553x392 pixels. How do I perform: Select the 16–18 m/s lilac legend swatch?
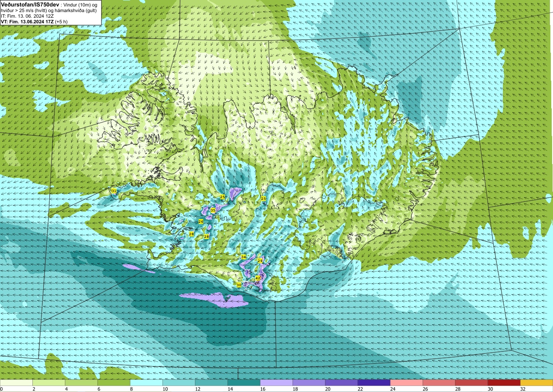coord(276,383)
